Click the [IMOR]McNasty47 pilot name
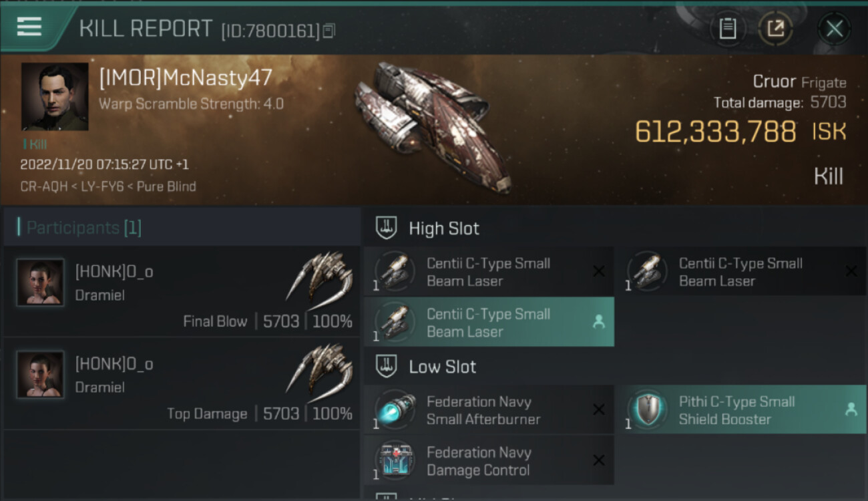The image size is (868, 501). pyautogui.click(x=186, y=78)
